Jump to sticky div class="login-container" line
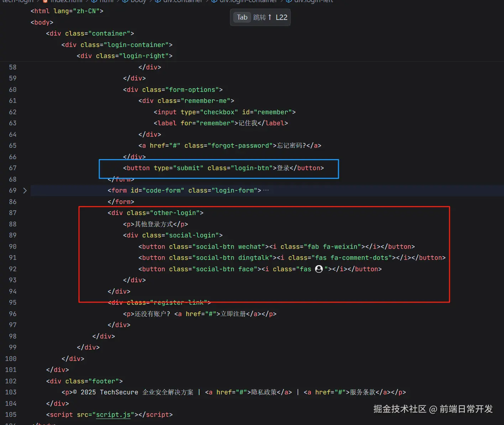504x425 pixels. 117,45
